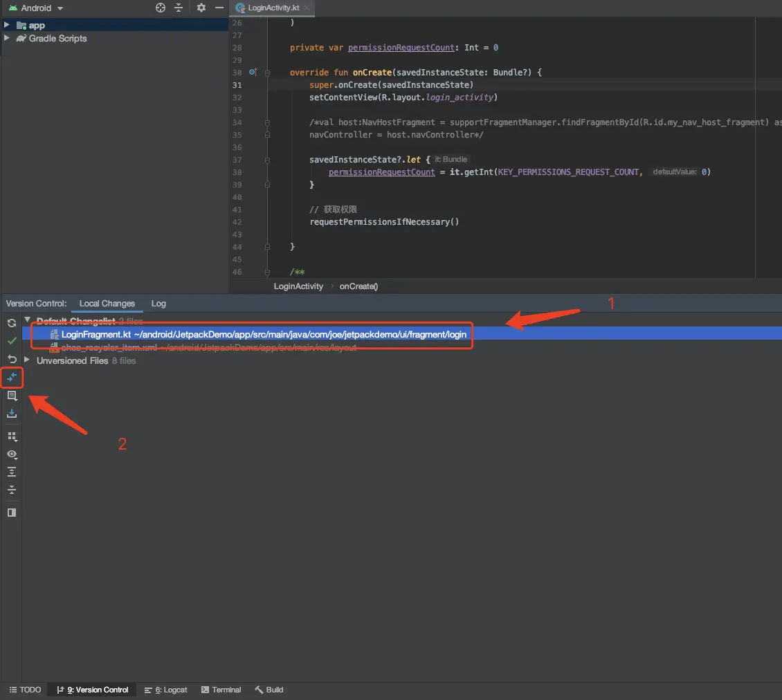Expand the Gradle Scripts node
Viewport: 782px width, 700px height.
[x=6, y=38]
